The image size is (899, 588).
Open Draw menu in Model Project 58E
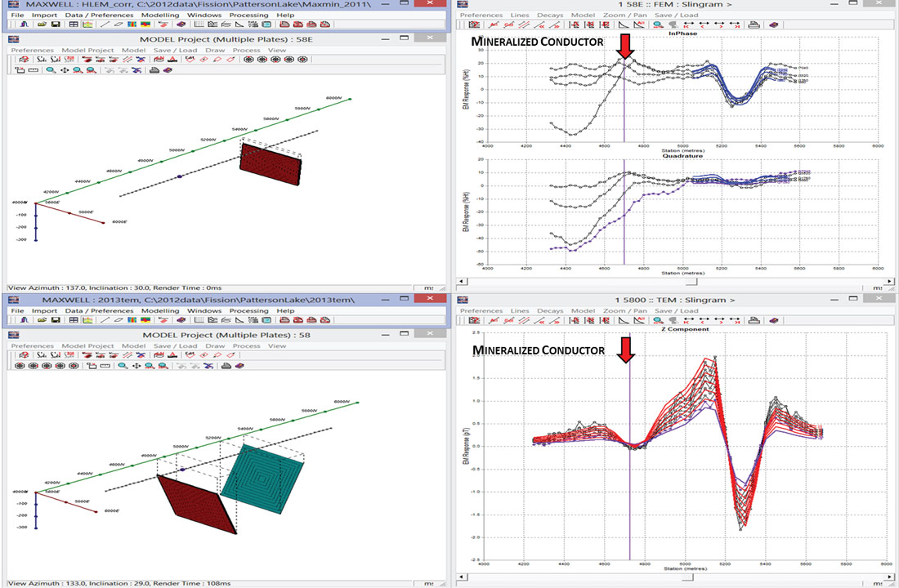pos(215,51)
